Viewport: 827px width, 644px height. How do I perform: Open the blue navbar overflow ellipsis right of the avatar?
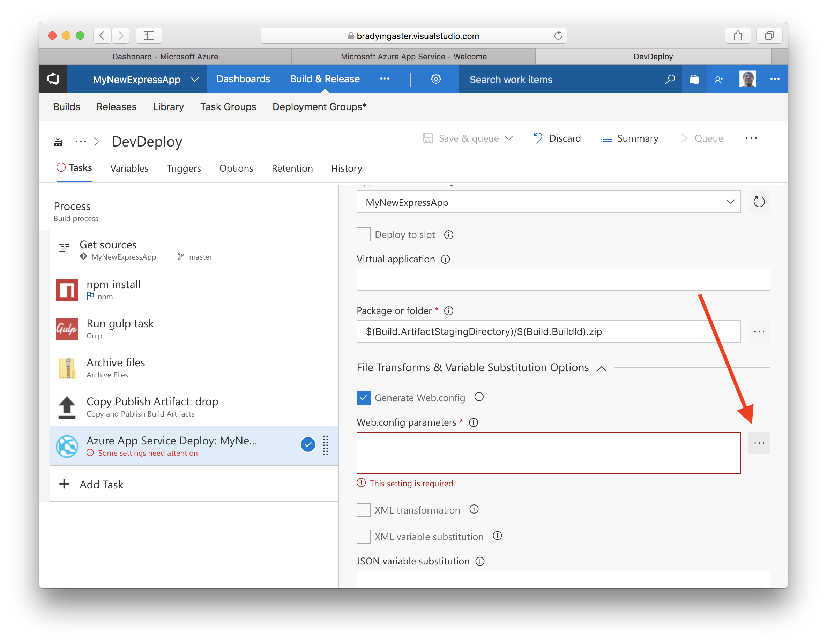click(x=775, y=79)
